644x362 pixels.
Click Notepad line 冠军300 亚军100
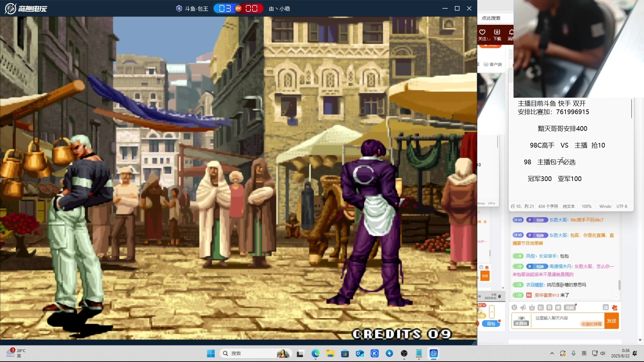[554, 179]
